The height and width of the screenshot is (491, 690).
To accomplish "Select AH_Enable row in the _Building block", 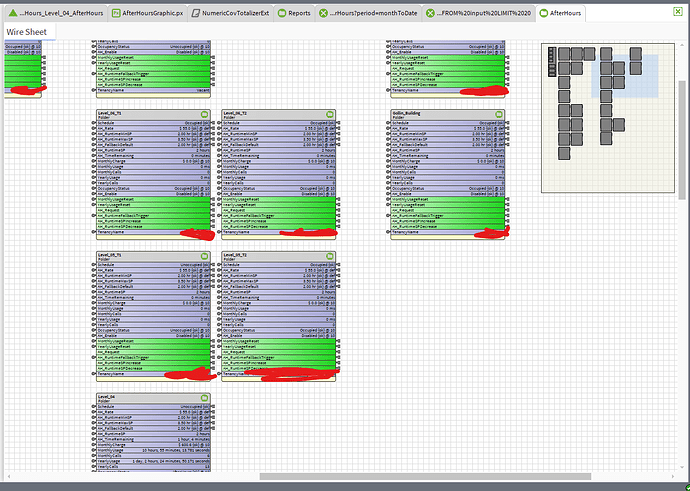I will click(x=448, y=194).
